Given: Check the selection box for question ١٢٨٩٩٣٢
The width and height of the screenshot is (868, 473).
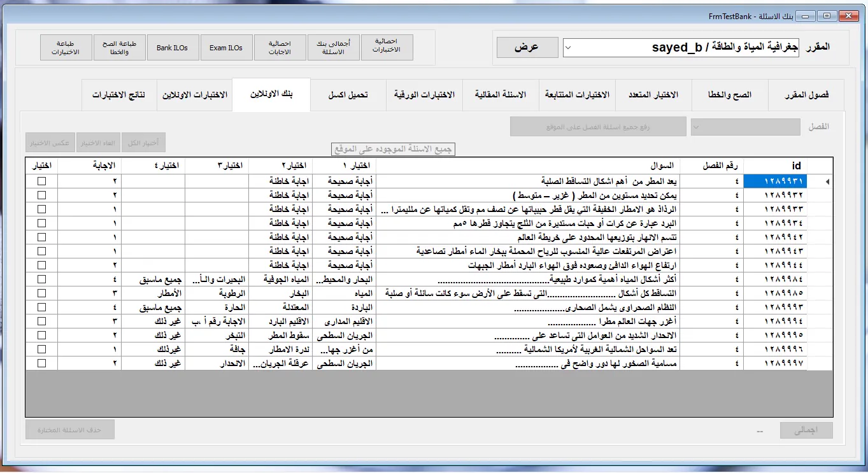Looking at the screenshot, I should coord(42,195).
